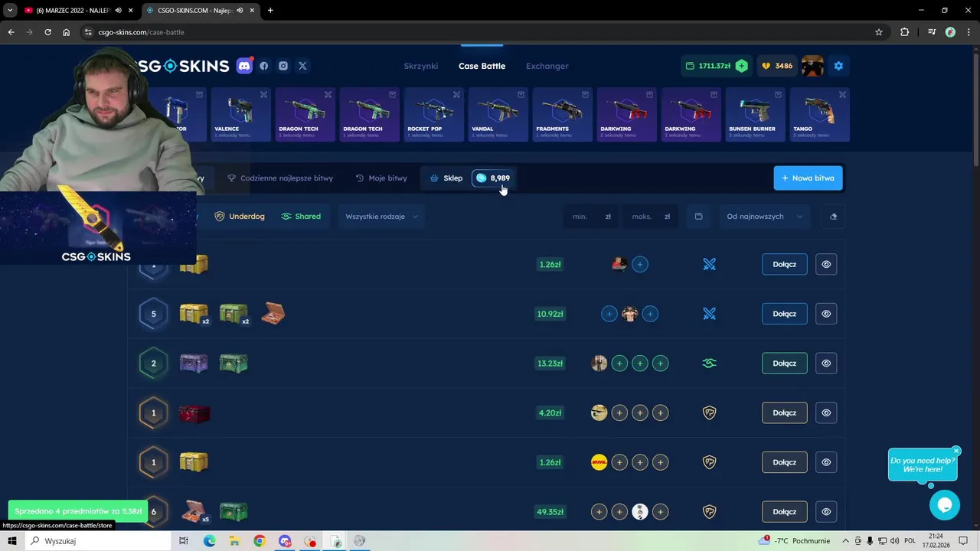The width and height of the screenshot is (980, 551).
Task: Open the Windows Start menu
Action: 12,541
